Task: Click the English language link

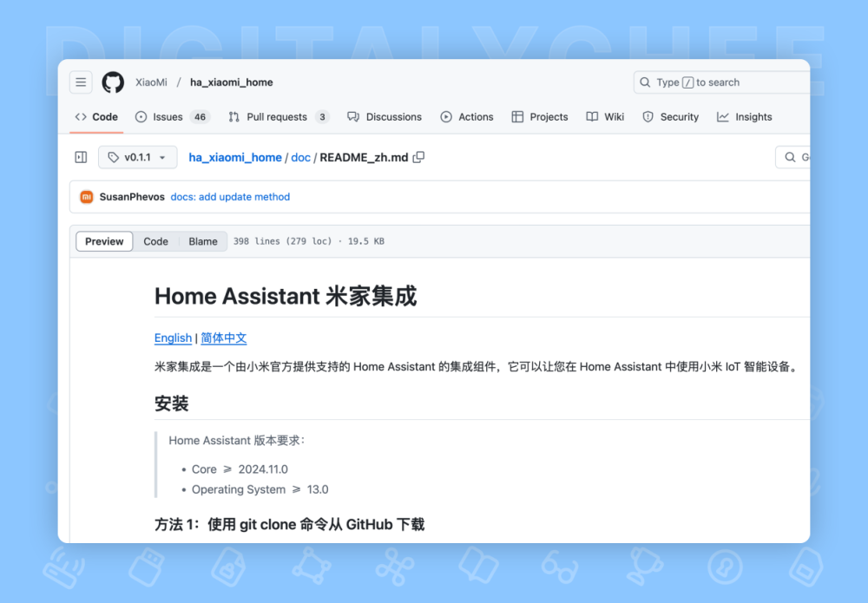Action: (173, 338)
